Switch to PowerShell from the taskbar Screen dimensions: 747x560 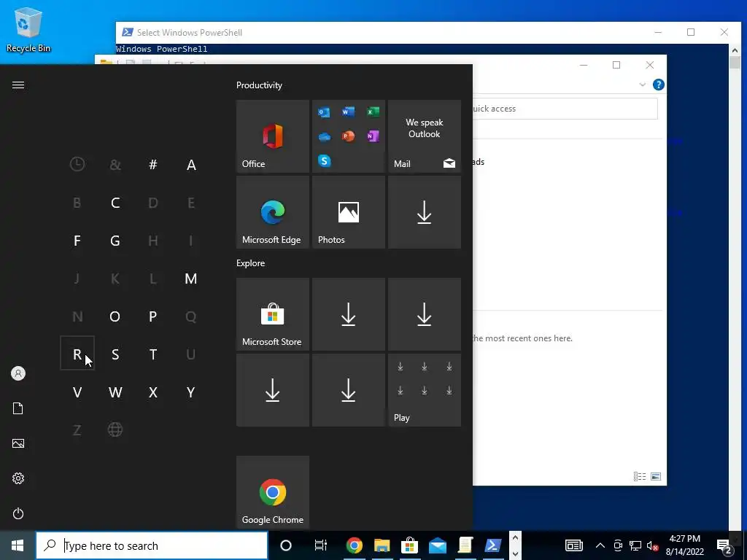pos(493,545)
